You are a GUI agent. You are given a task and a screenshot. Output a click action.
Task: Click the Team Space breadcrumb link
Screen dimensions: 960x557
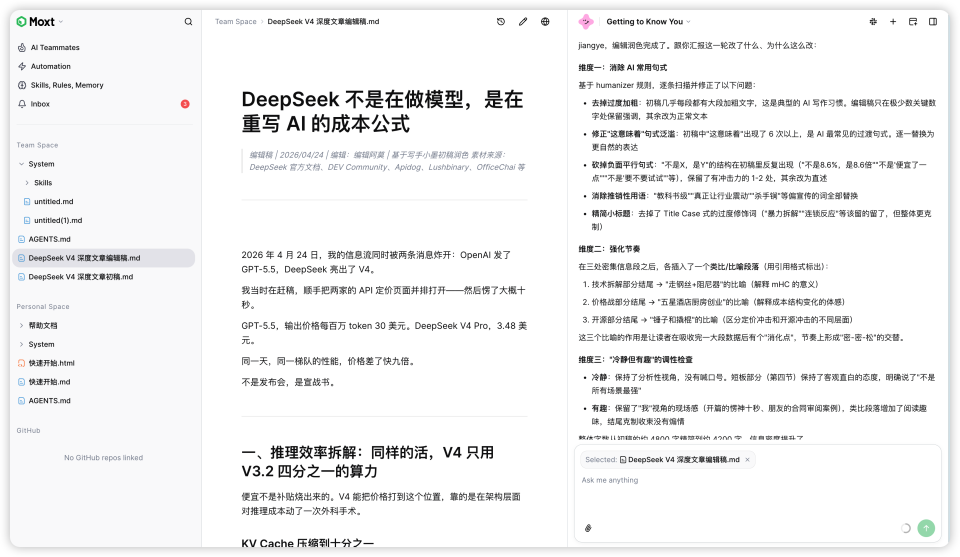(236, 21)
